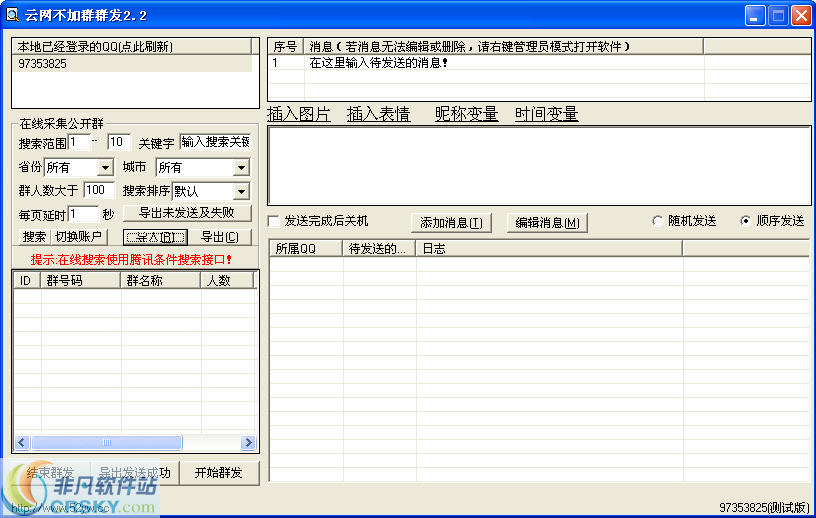Click the 导出发送成功 button
Screen dimensions: 816x518
tap(135, 473)
